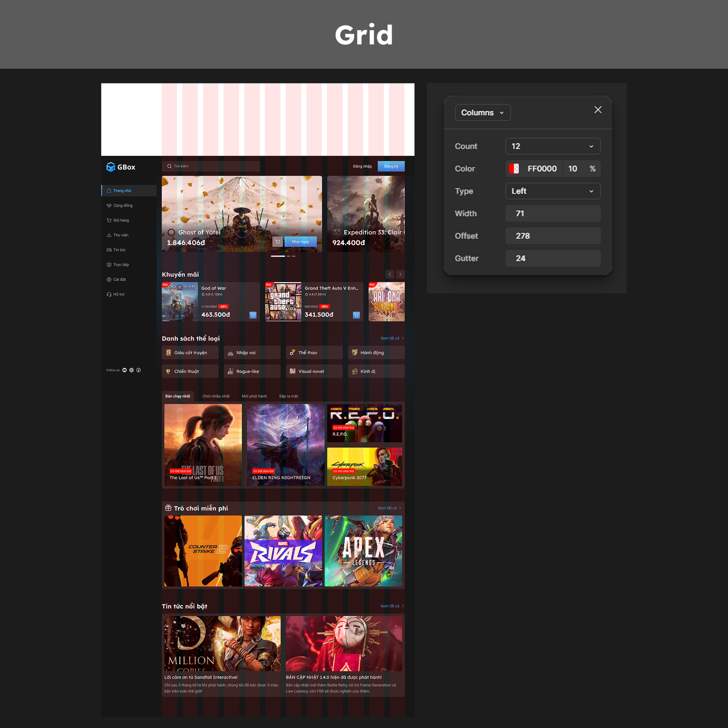Click the Thể thao genre icon
Image resolution: width=728 pixels, height=728 pixels.
pyautogui.click(x=292, y=353)
